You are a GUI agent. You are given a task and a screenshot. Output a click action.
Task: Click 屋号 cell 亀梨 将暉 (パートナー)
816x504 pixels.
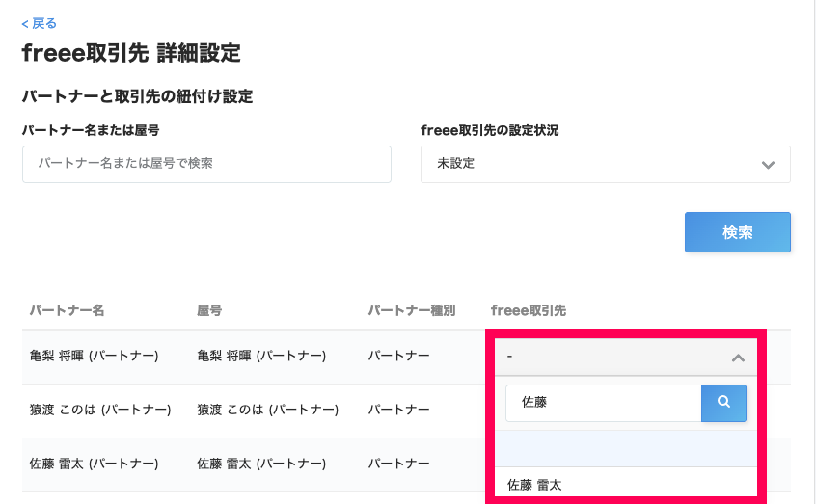261,356
